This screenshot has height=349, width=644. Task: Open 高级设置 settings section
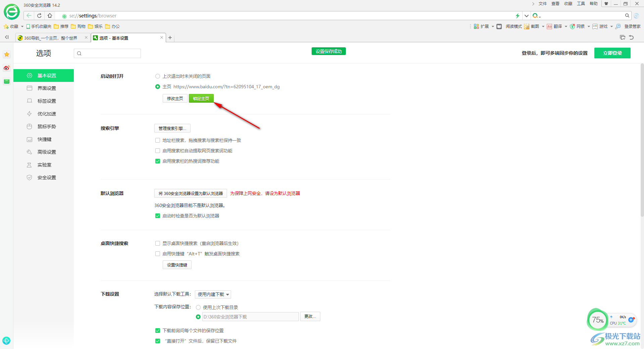coord(44,152)
